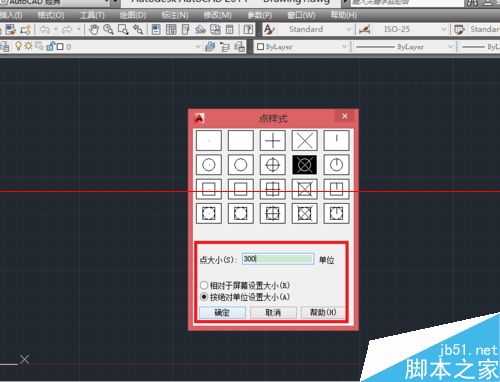500x382 pixels.
Task: Select the square with dot point style
Action: point(209,189)
